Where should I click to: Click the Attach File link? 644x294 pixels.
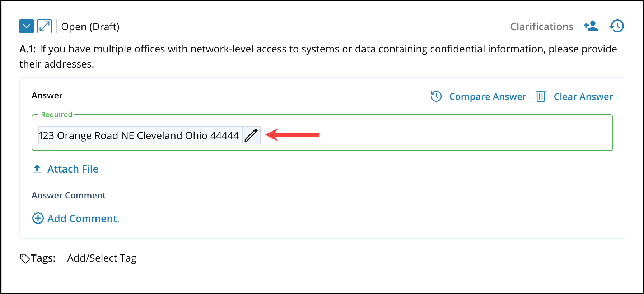73,169
